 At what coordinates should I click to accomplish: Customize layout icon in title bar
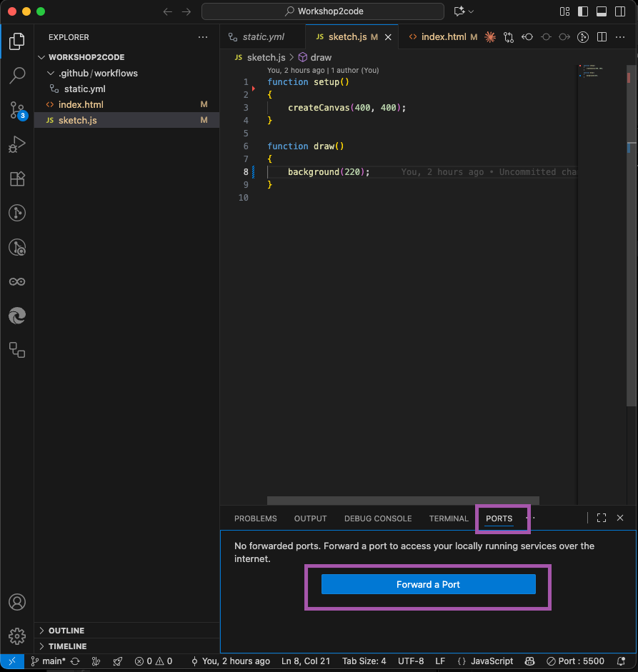564,11
